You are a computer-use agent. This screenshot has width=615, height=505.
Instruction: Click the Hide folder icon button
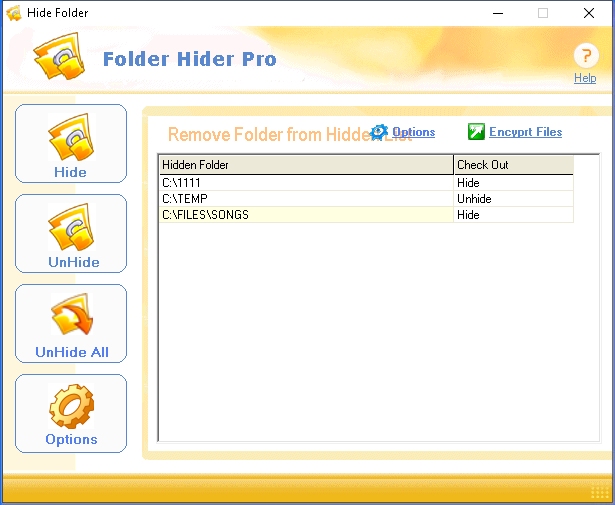[71, 137]
